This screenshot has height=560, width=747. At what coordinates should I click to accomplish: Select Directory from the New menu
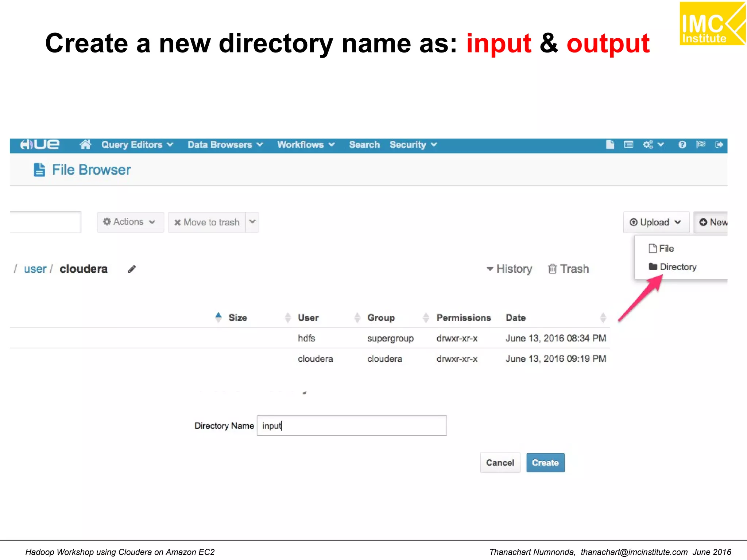click(673, 267)
